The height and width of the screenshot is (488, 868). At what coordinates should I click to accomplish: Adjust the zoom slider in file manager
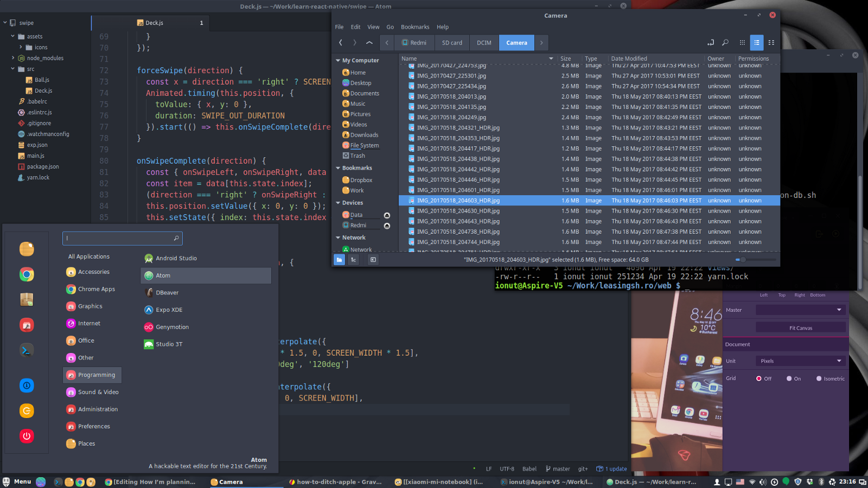(x=744, y=260)
